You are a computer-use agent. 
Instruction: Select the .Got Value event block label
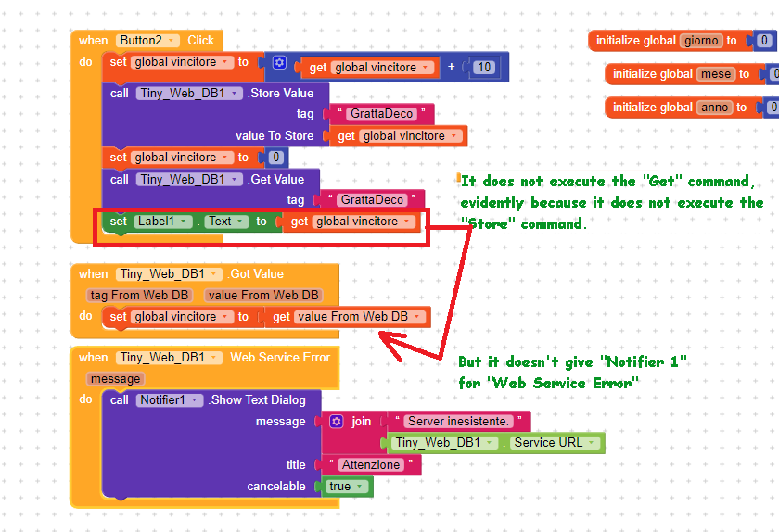pos(256,274)
